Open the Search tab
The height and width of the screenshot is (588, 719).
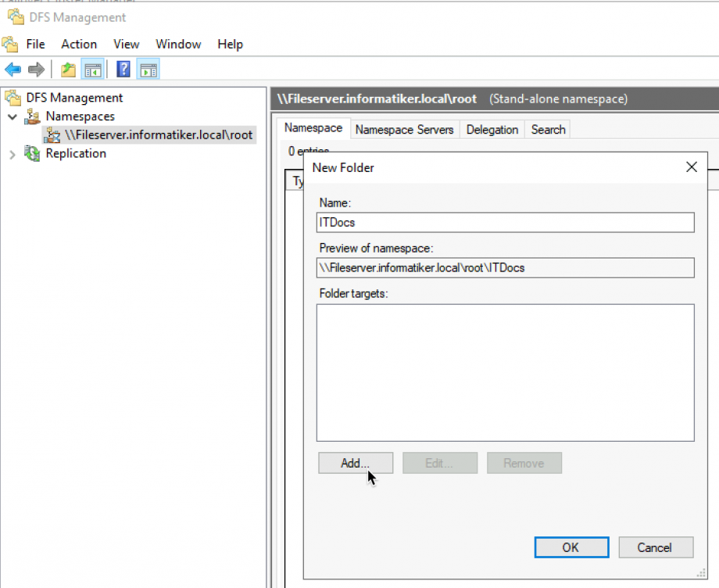(x=547, y=129)
